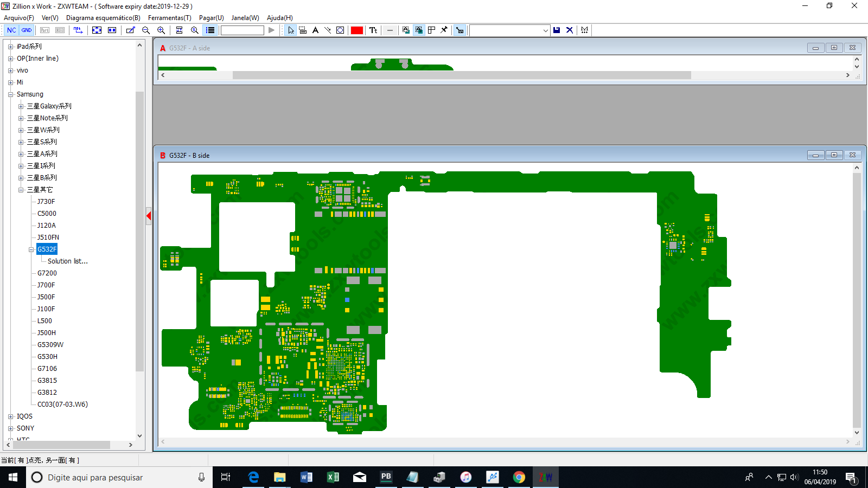Click the zoom out magnifier
The height and width of the screenshot is (488, 868).
(146, 30)
